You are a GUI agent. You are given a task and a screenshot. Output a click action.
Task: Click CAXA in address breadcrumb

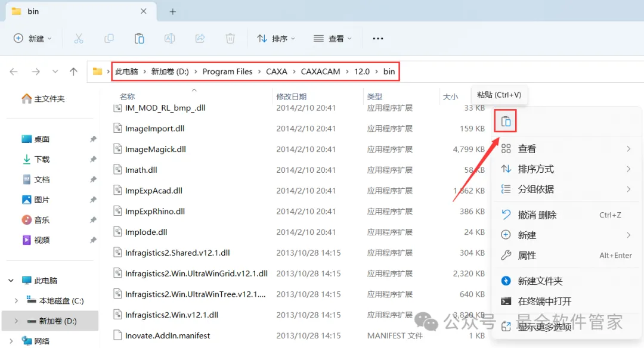(x=277, y=72)
